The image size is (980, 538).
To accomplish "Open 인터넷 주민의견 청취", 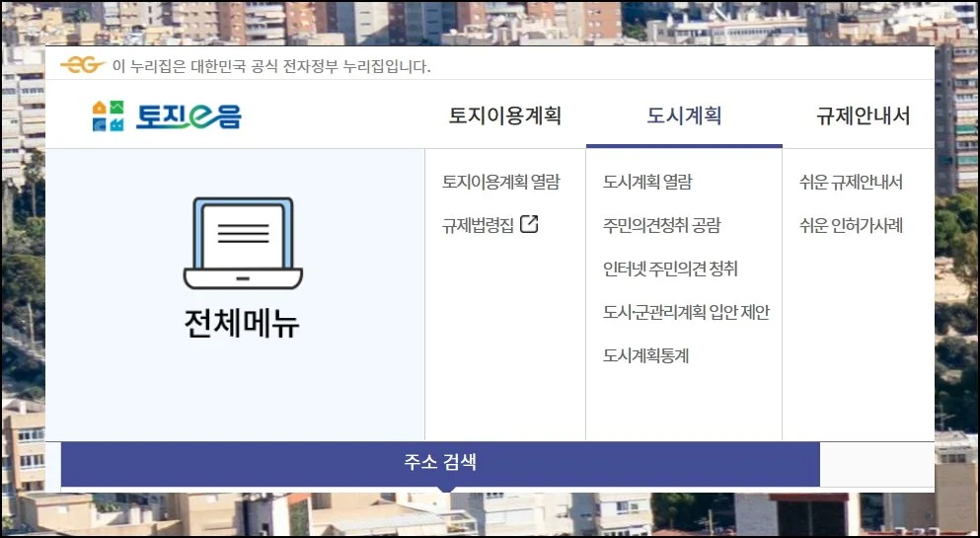I will point(670,269).
